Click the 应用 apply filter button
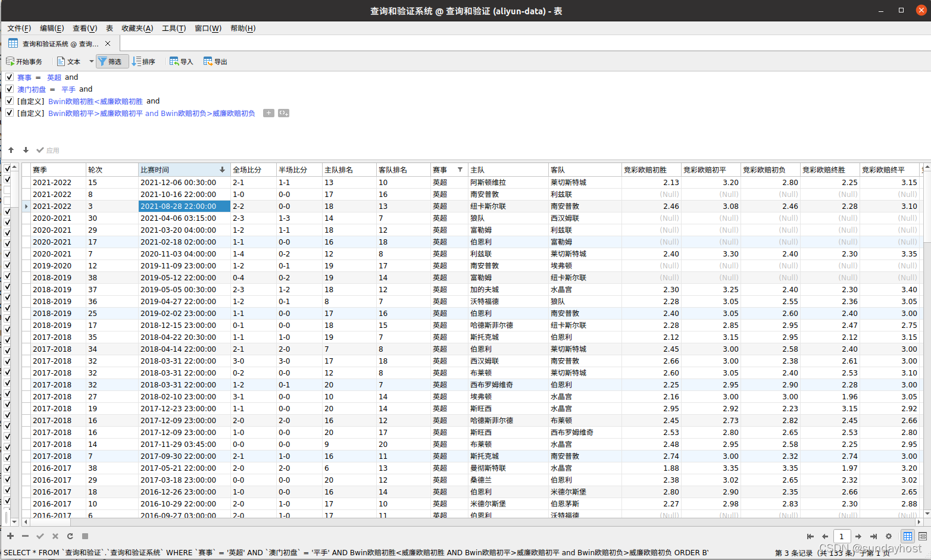Image resolution: width=931 pixels, height=560 pixels. click(x=48, y=150)
